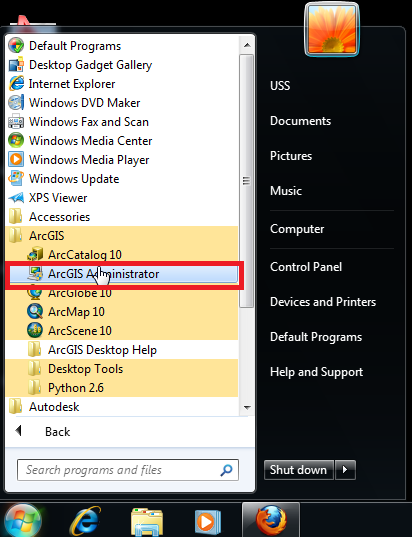This screenshot has height=537, width=412.
Task: Click the scrollbar up arrow
Action: coord(247,45)
